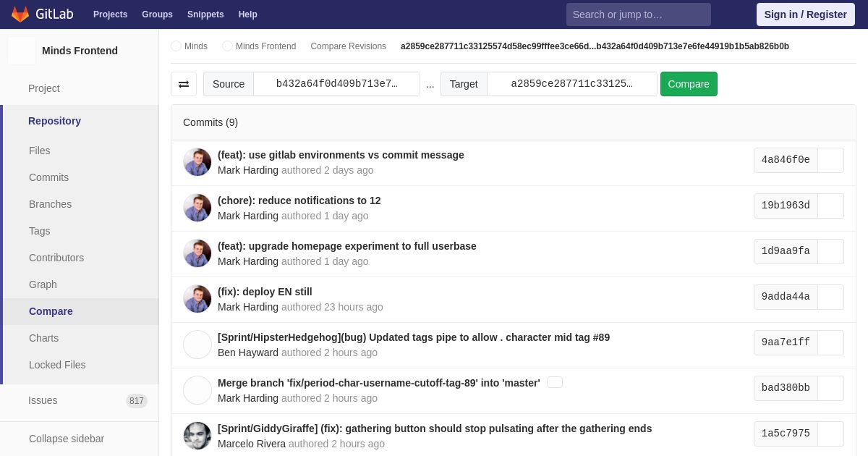Open Help menu in top navbar

tap(248, 14)
